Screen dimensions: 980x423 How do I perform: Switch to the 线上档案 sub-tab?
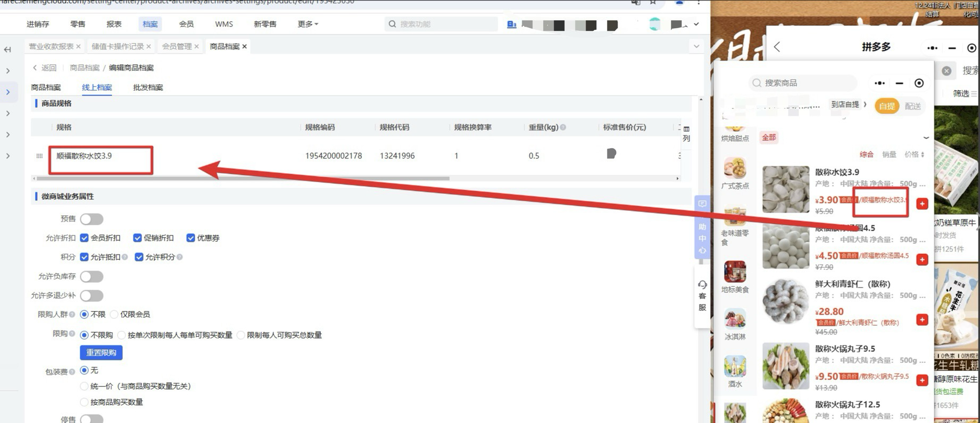tap(97, 87)
